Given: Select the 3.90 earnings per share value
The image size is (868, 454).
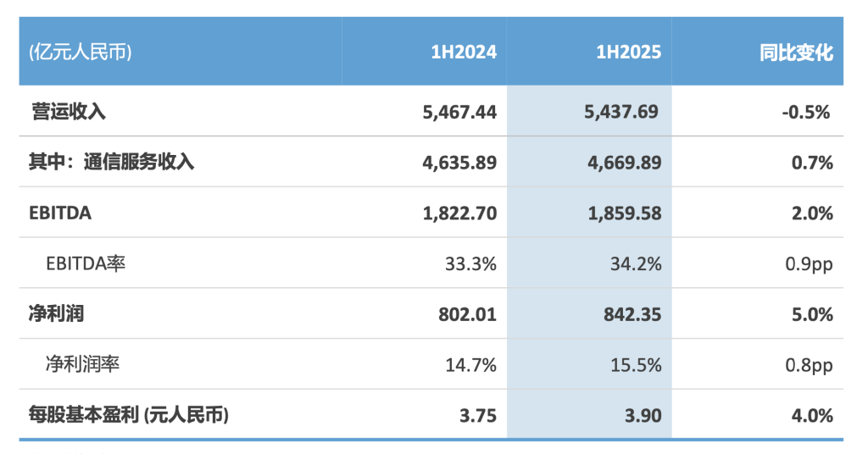Looking at the screenshot, I should pyautogui.click(x=643, y=416).
